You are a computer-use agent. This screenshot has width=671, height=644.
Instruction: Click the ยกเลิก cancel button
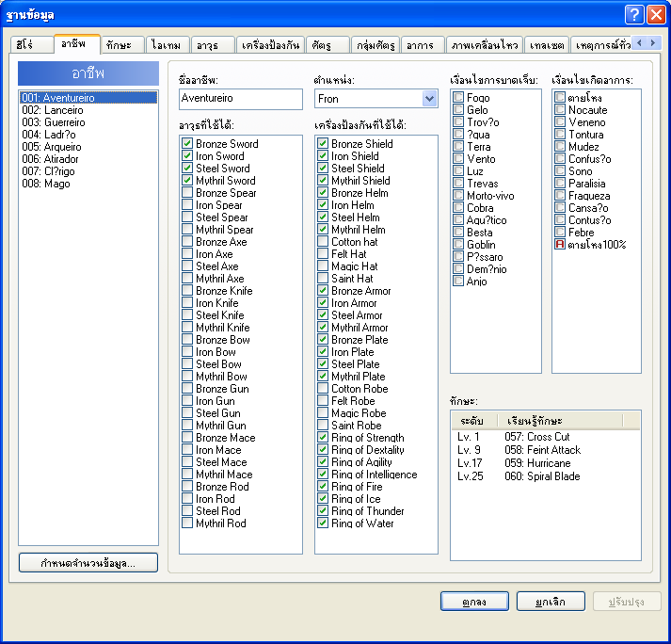tap(551, 602)
